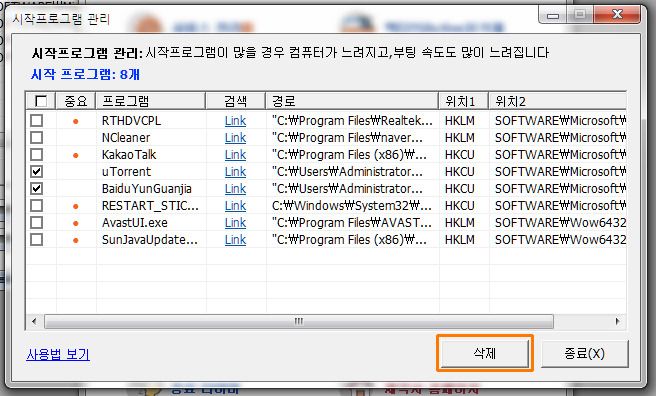Open the search Link for NCleaner
Image resolution: width=656 pixels, height=396 pixels.
235,138
